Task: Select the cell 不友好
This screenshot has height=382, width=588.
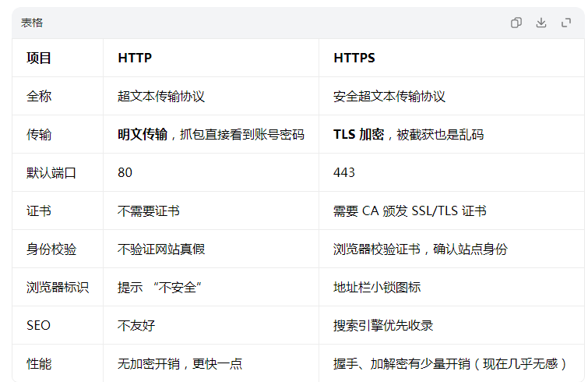Action: tap(136, 326)
